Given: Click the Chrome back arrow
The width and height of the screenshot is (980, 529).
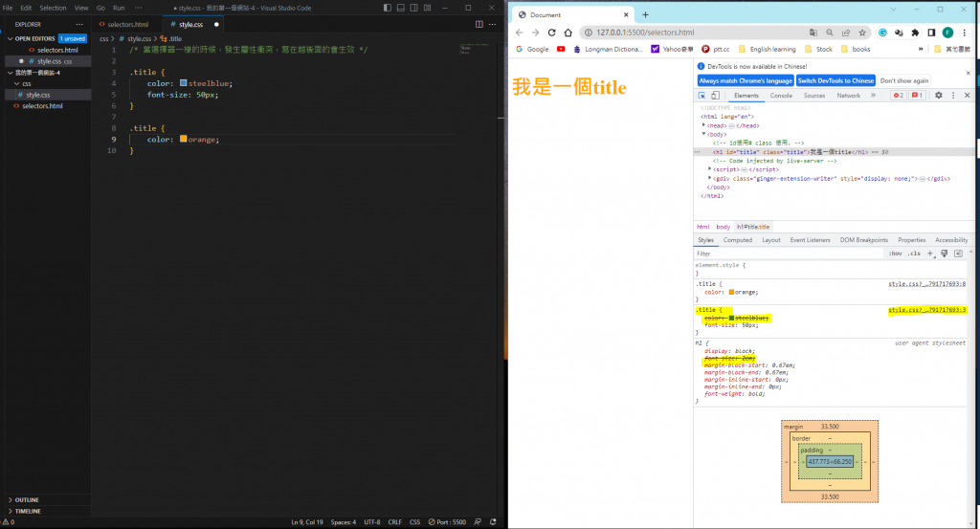Looking at the screenshot, I should (519, 33).
